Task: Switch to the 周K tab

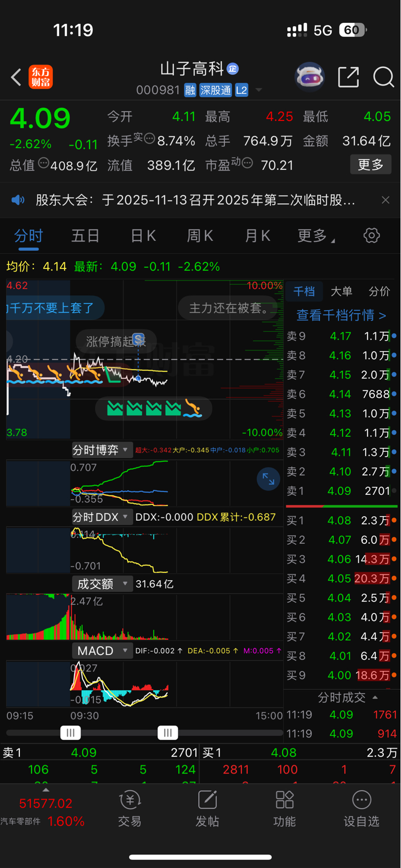Action: coord(200,236)
